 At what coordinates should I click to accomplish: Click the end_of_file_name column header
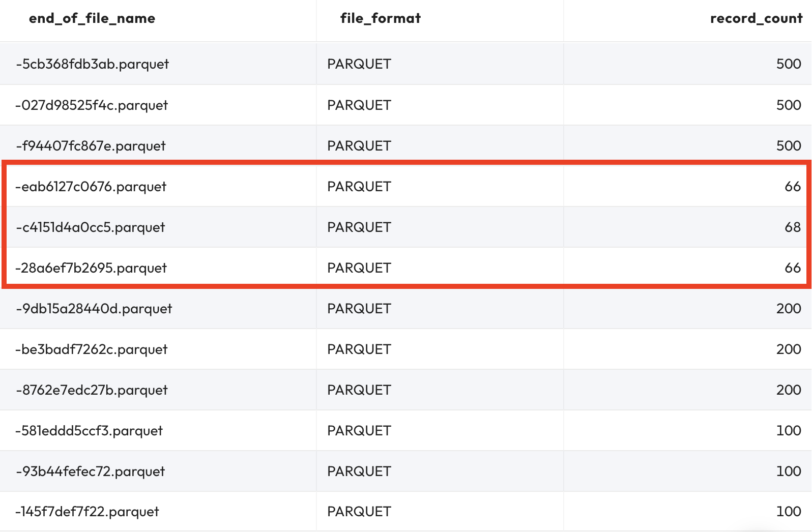92,19
